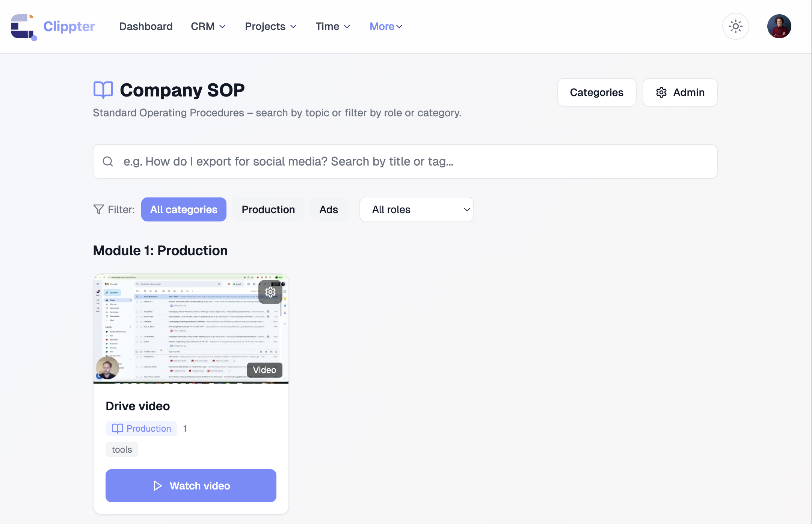Toggle the light/dark theme sun button

735,26
